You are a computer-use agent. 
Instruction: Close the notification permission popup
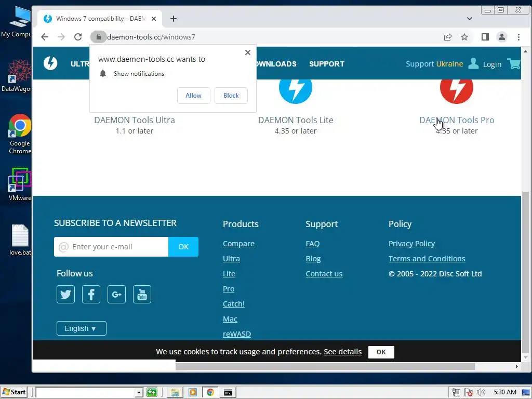248,52
